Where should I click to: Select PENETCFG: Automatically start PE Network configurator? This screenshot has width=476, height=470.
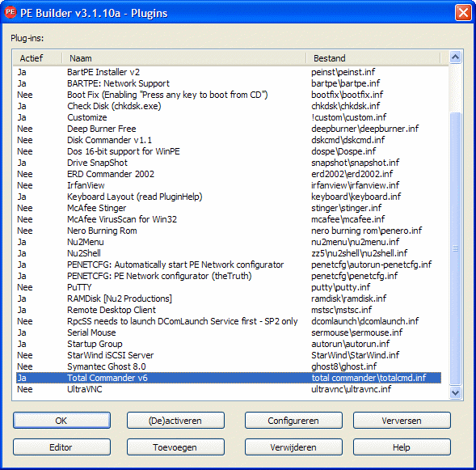tap(229, 265)
